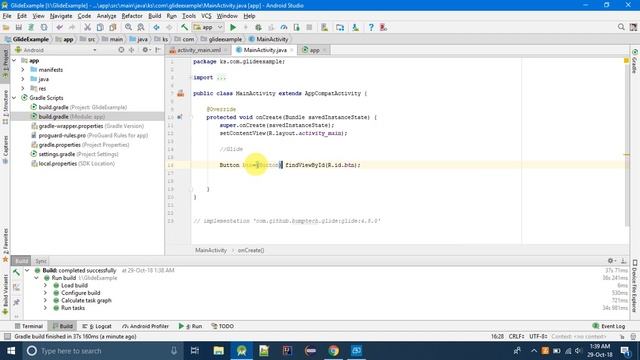The image size is (640, 360).
Task: Select build.gradle (Project: GlideExample) file
Action: [x=79, y=107]
